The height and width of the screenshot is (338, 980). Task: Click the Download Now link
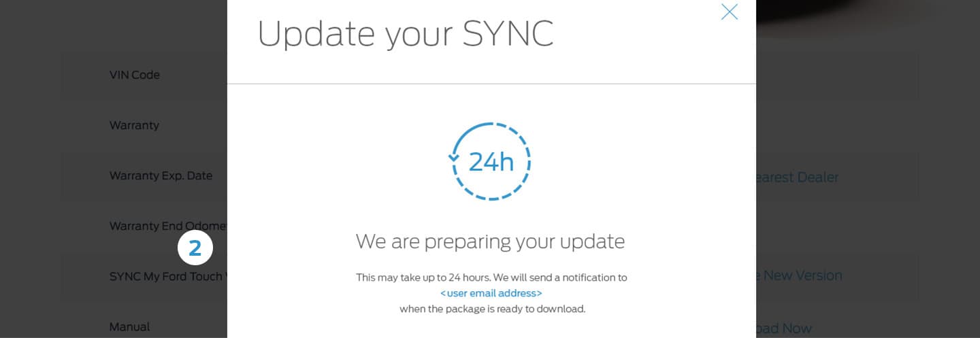tap(784, 328)
